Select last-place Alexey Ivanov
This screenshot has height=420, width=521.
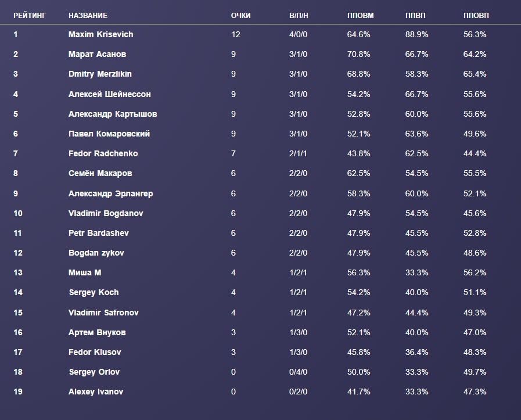pos(96,392)
